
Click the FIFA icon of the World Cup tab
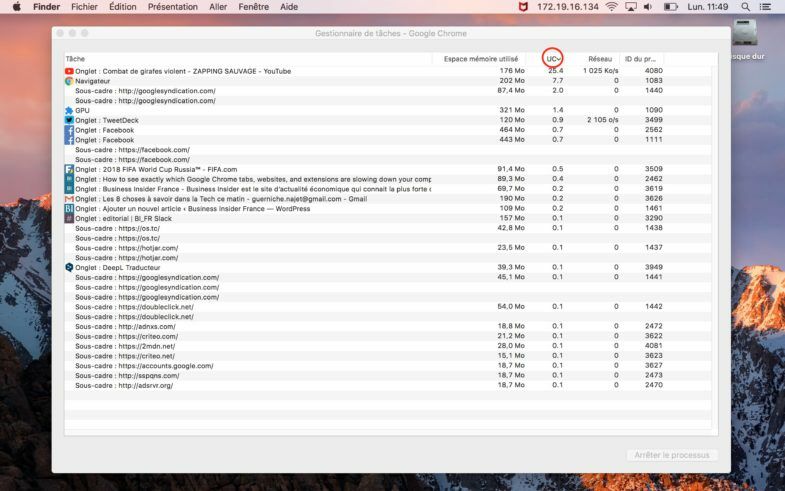(69, 169)
